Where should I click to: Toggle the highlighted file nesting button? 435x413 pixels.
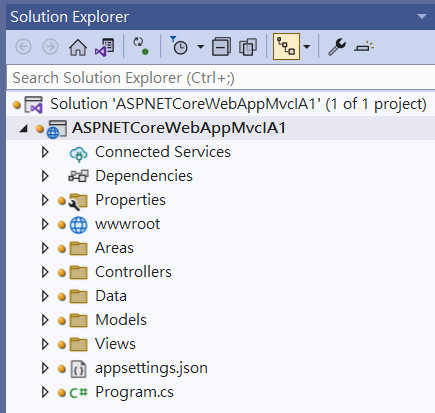[x=286, y=46]
